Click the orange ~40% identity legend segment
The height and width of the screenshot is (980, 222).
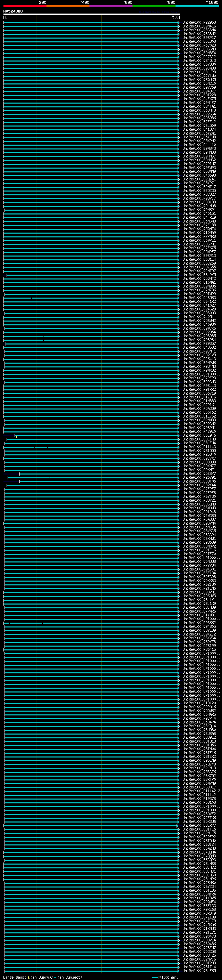[68, 6]
